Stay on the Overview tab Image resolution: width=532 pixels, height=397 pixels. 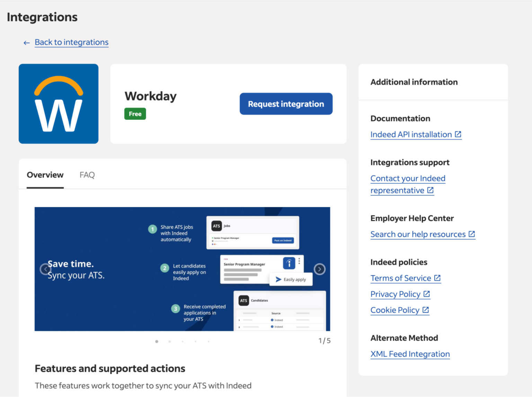coord(45,175)
